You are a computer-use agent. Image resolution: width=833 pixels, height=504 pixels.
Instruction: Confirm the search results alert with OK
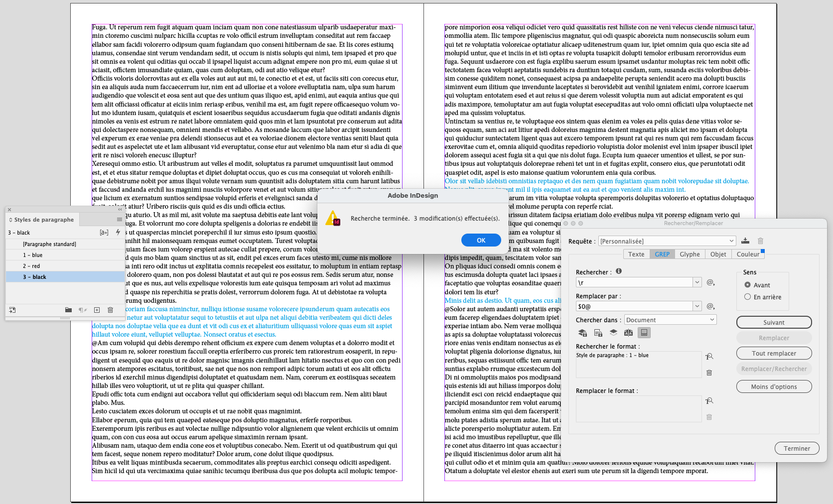pos(480,240)
